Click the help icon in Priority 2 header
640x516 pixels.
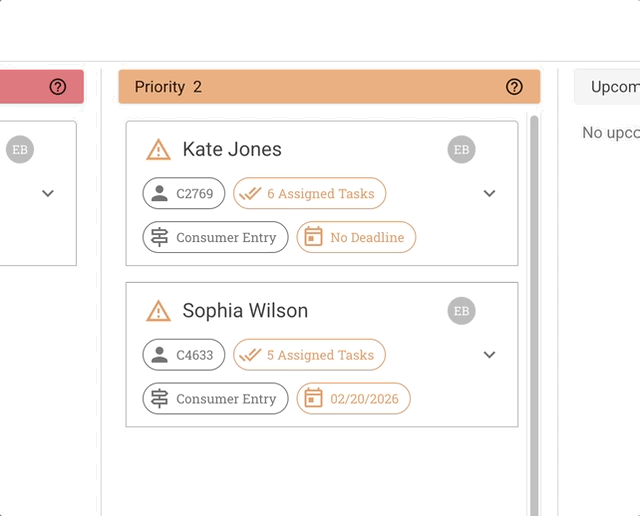pyautogui.click(x=514, y=87)
